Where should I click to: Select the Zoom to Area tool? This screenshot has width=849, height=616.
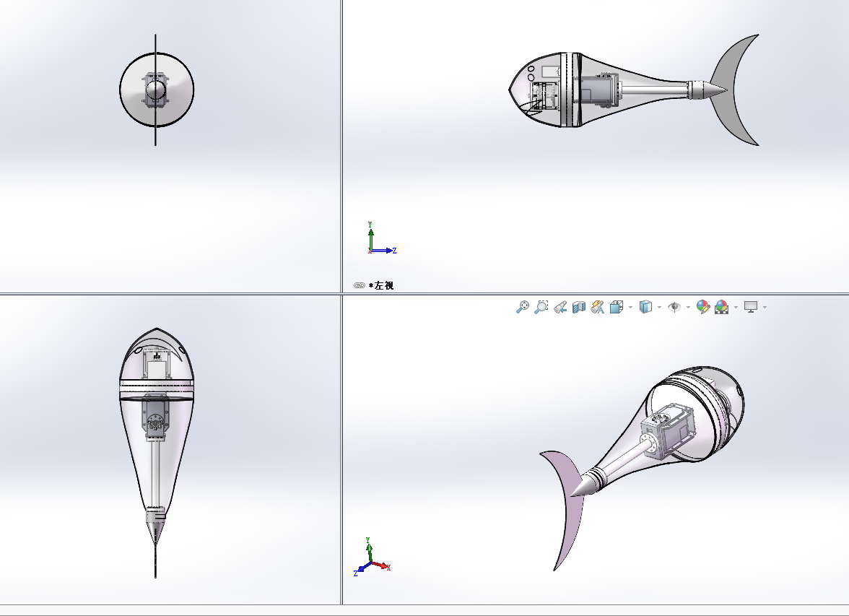tap(541, 307)
